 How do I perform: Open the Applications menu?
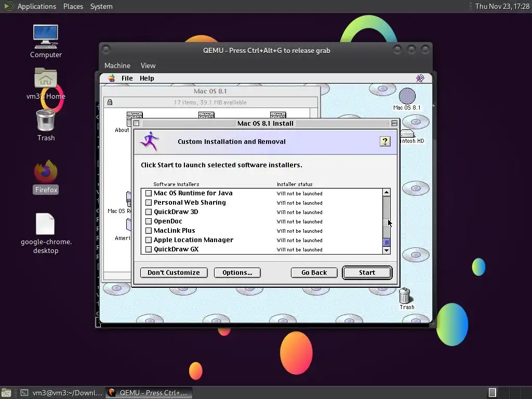(37, 6)
